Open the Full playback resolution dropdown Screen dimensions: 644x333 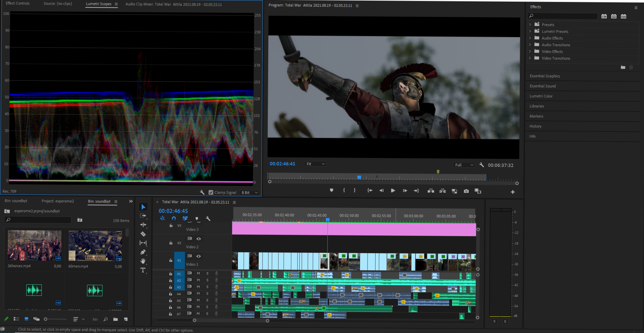(464, 165)
